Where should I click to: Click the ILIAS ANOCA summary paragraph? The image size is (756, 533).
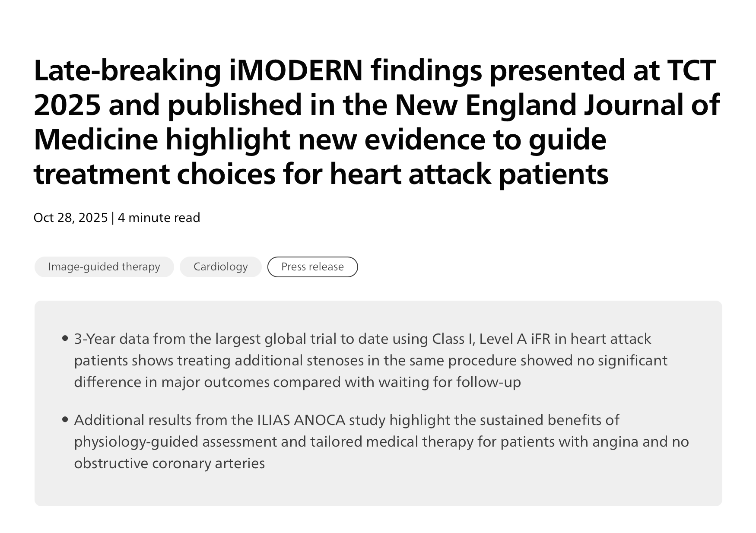pyautogui.click(x=381, y=441)
